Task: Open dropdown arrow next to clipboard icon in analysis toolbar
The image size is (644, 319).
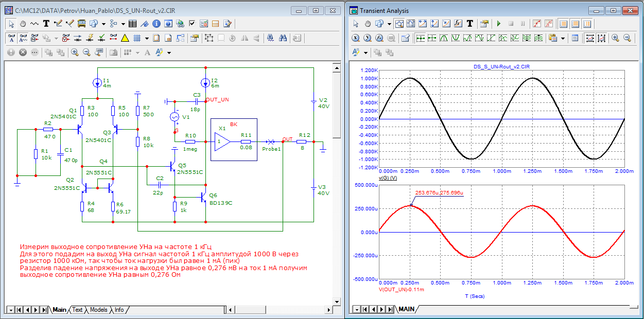Action: click(563, 38)
